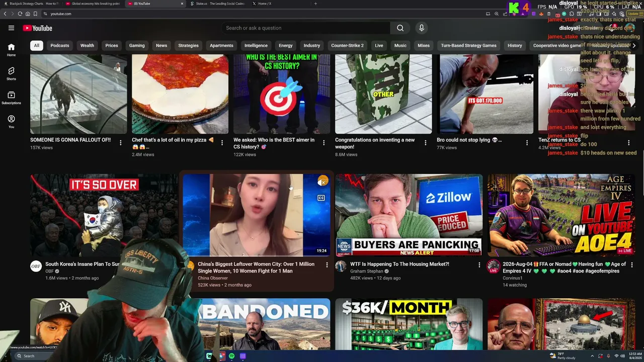Open Graham Stephan channel avatar
Screen dimensions: 644x362
click(x=341, y=266)
